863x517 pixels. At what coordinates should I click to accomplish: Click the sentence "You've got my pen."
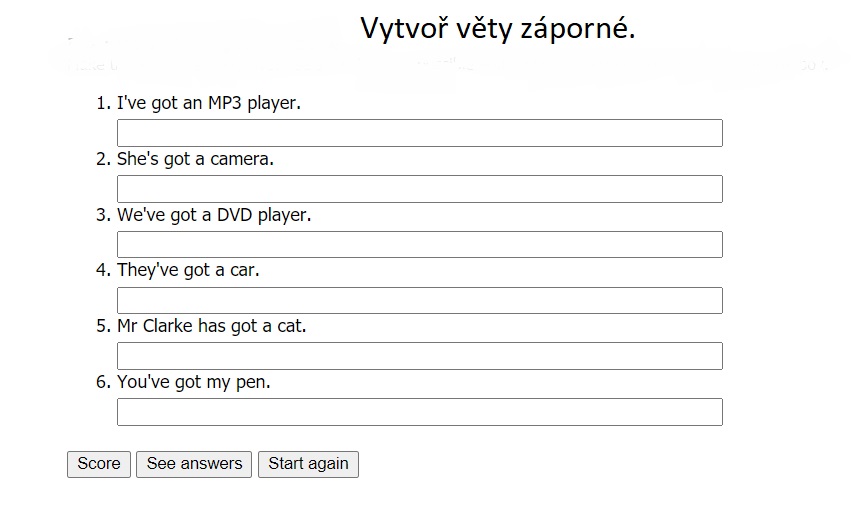(x=194, y=382)
